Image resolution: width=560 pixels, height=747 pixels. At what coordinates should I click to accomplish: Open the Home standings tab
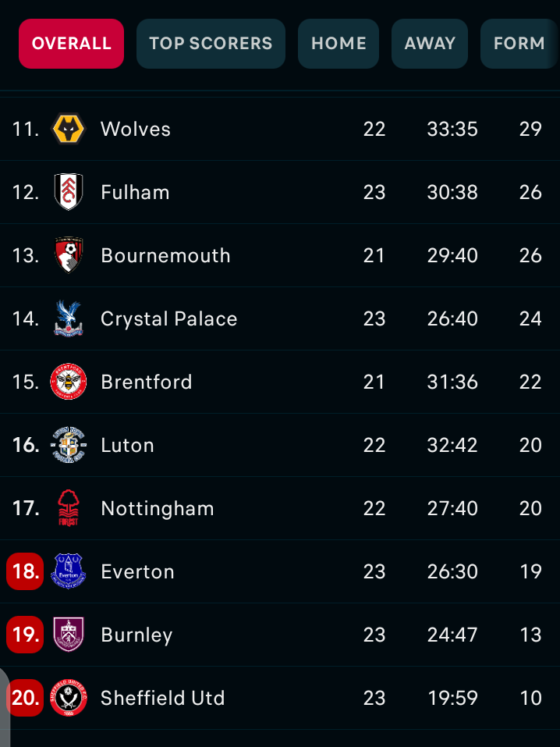pos(338,44)
